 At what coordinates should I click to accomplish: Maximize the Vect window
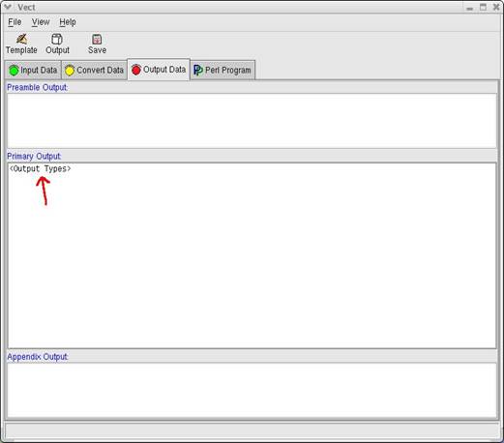tap(483, 7)
